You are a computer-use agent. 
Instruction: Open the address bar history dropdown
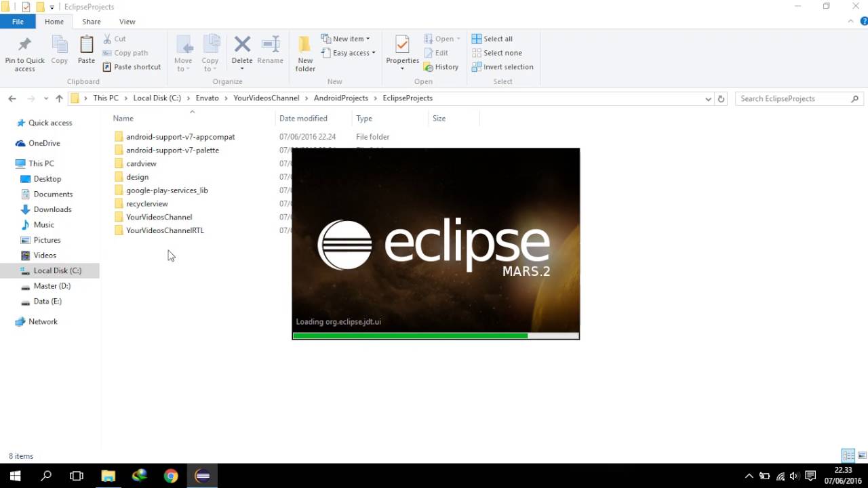(x=709, y=99)
